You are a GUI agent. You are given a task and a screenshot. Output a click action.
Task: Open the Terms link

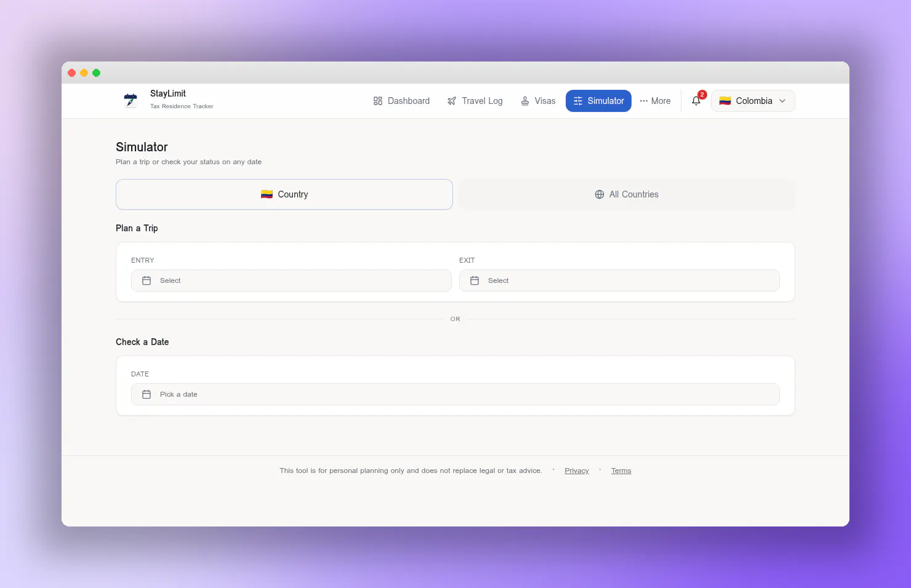pyautogui.click(x=621, y=471)
